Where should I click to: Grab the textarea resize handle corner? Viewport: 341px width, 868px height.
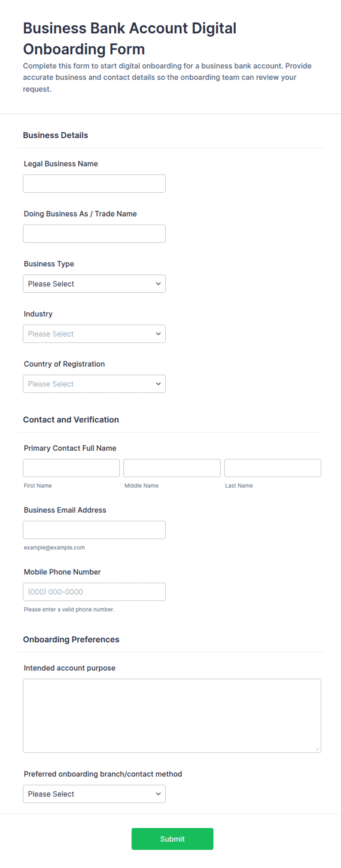click(317, 749)
